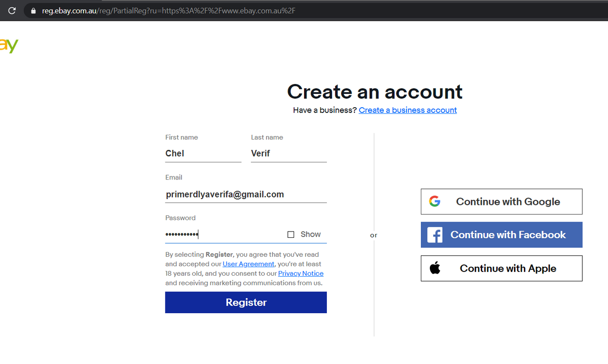
Task: Tick the Show password checkbox
Action: (x=291, y=234)
